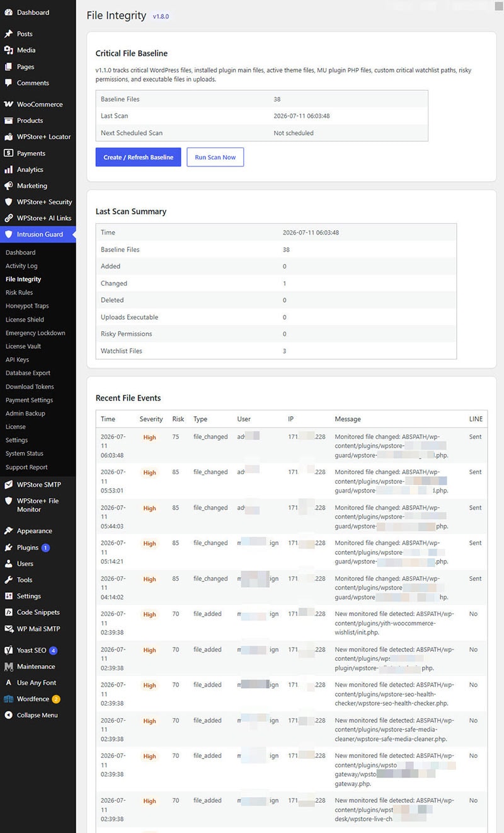Click the Code Snippets icon

(x=8, y=612)
